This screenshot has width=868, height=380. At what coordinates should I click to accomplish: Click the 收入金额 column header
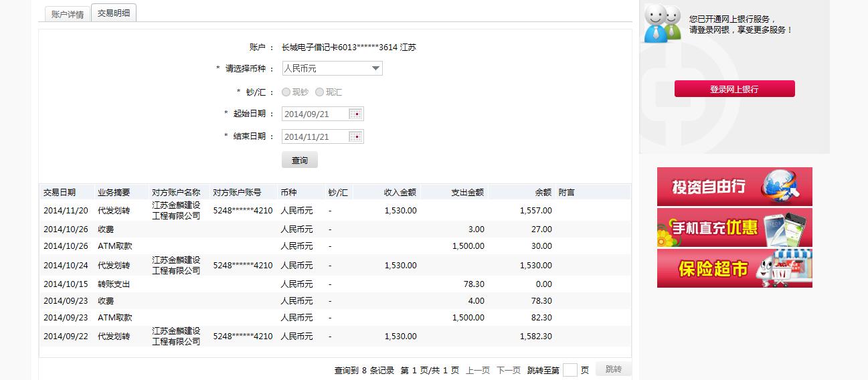pos(400,192)
